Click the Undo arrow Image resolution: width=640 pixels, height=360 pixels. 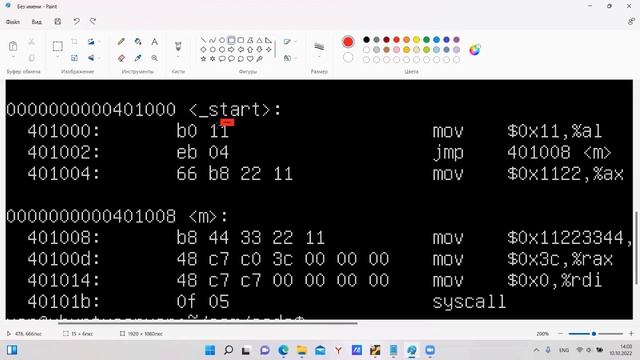(x=76, y=22)
